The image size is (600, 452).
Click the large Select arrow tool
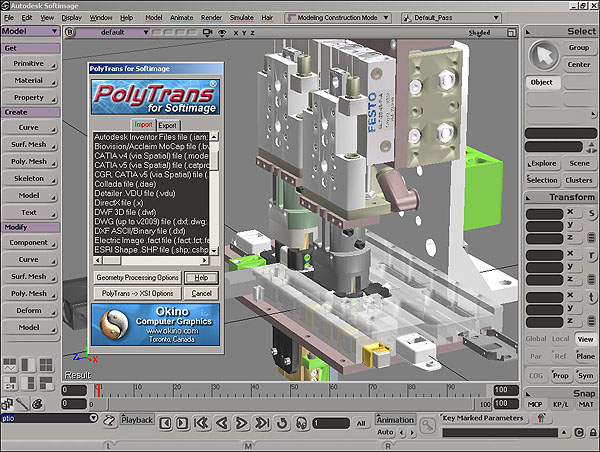[544, 56]
